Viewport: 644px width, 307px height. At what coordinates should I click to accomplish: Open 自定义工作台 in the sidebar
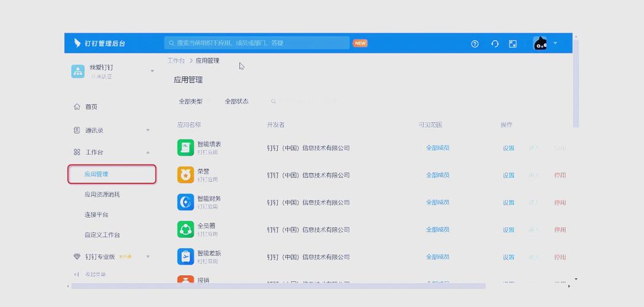pos(103,235)
